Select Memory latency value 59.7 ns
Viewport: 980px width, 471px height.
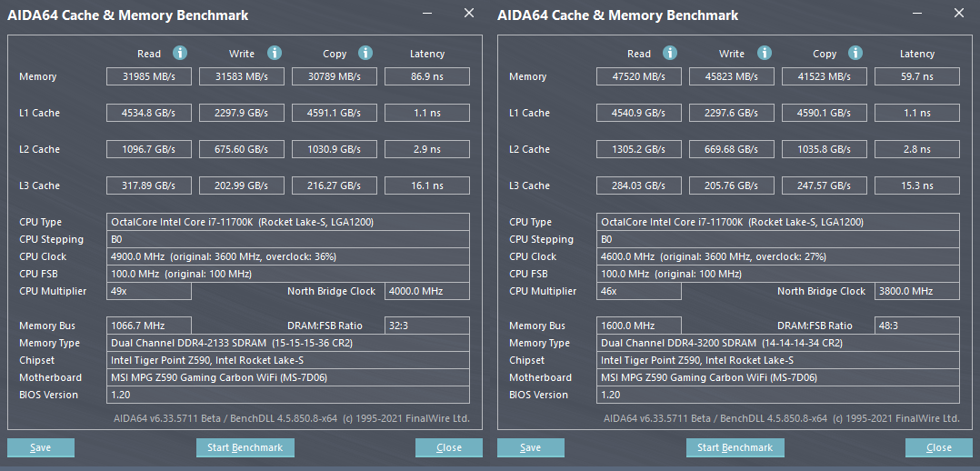(x=917, y=76)
